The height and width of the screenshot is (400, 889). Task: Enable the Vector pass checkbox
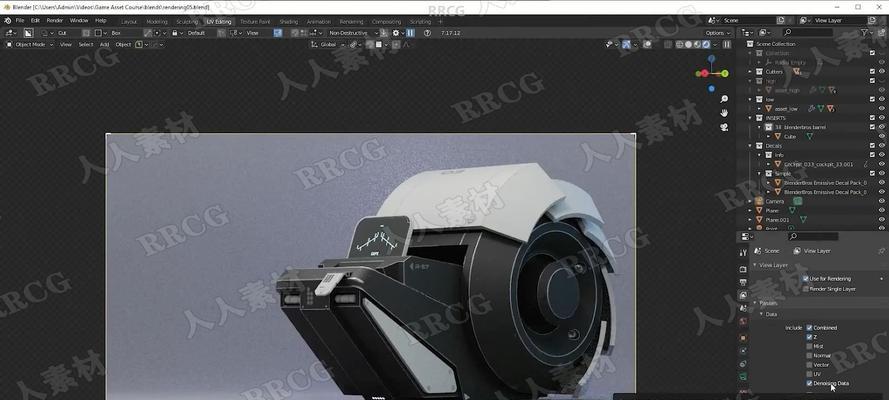[x=809, y=365]
